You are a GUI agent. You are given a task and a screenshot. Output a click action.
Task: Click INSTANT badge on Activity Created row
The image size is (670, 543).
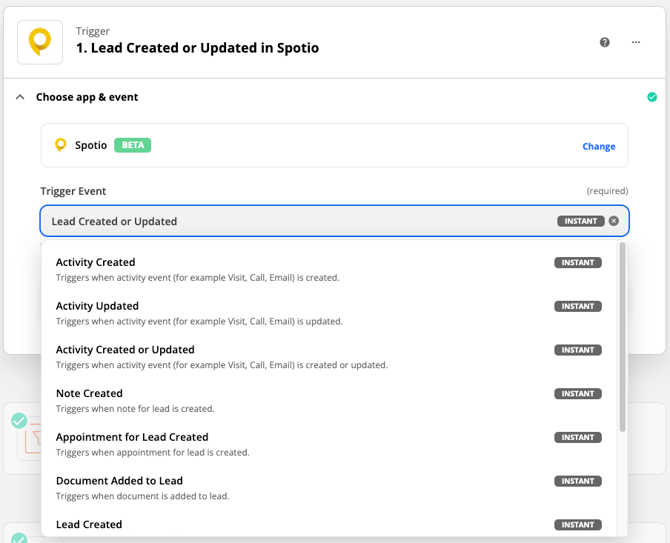click(578, 263)
